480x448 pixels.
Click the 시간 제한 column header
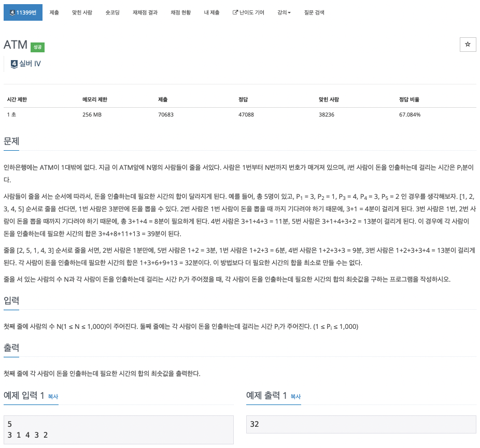(x=17, y=99)
